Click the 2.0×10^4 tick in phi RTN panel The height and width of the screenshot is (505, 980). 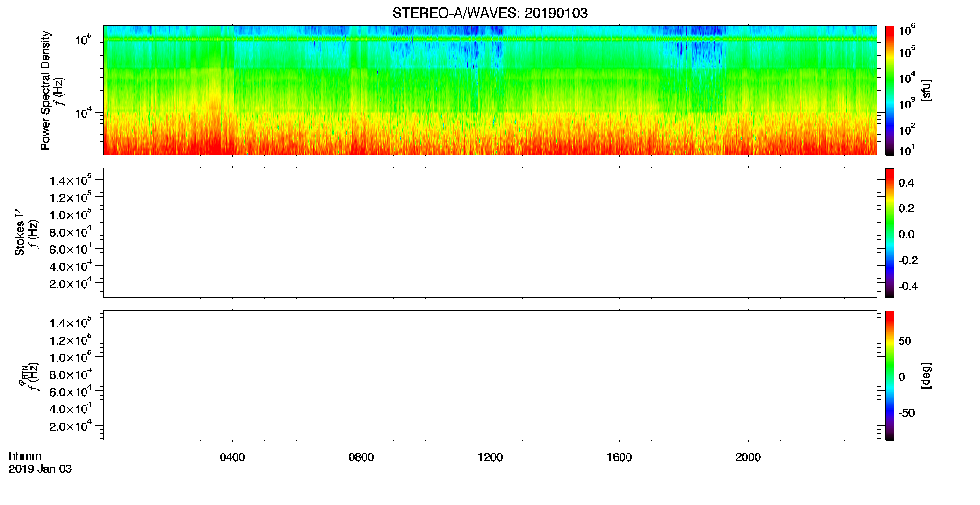tap(71, 426)
